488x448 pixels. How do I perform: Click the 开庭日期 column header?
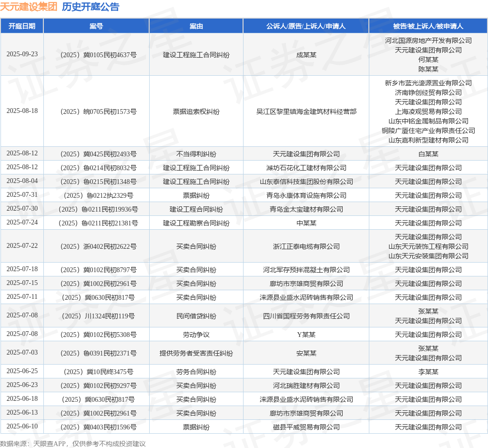click(x=22, y=26)
